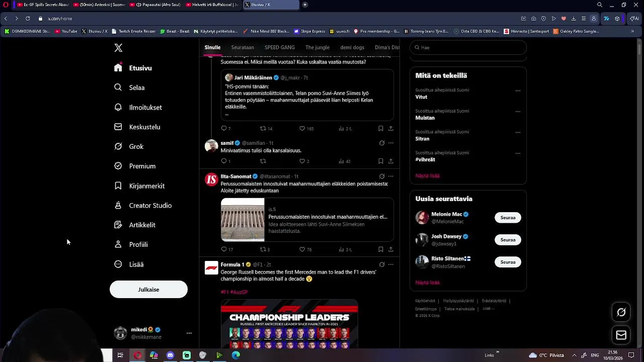Switch to the SPEED GANG tab

pyautogui.click(x=280, y=47)
